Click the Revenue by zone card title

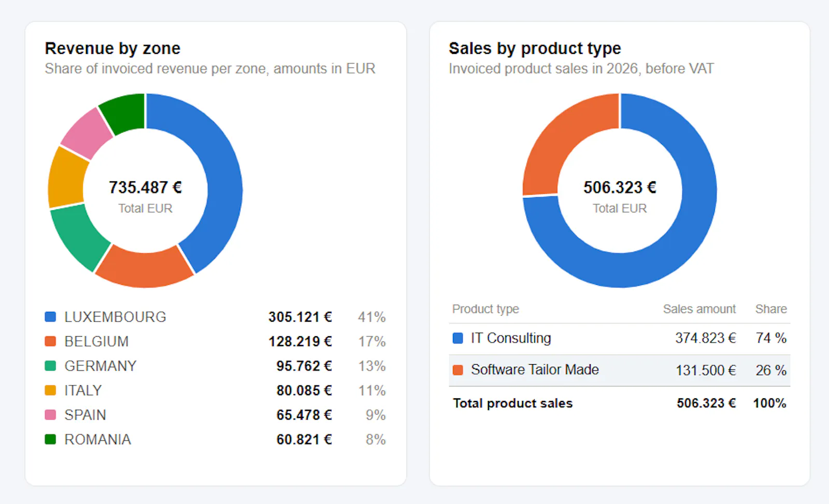112,48
